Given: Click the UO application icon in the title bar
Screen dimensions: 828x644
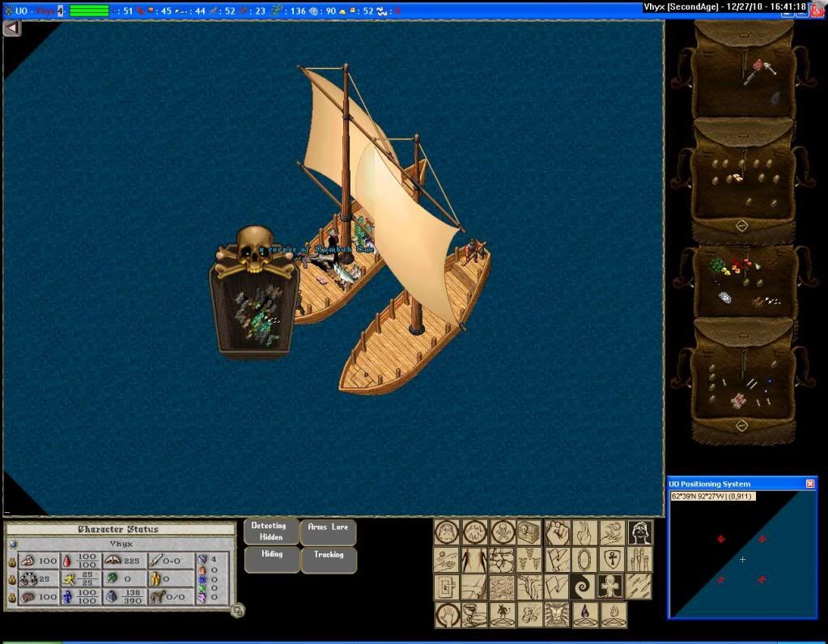Looking at the screenshot, I should (9, 11).
